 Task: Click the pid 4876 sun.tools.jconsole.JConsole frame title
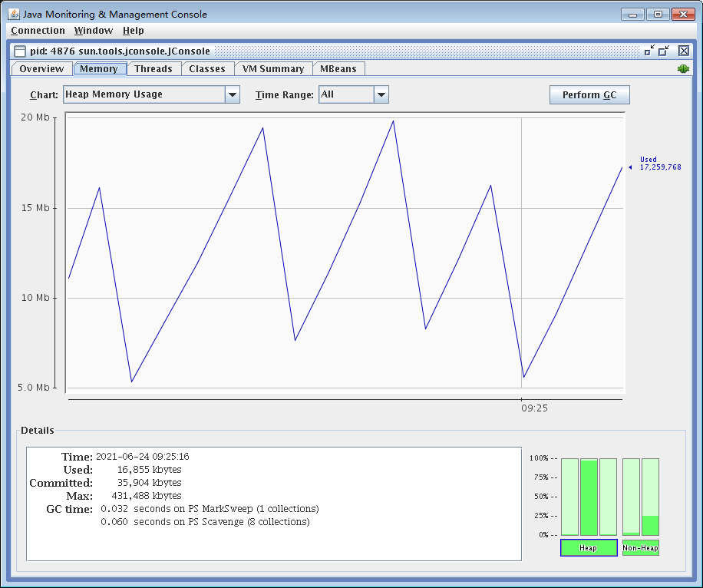click(120, 51)
